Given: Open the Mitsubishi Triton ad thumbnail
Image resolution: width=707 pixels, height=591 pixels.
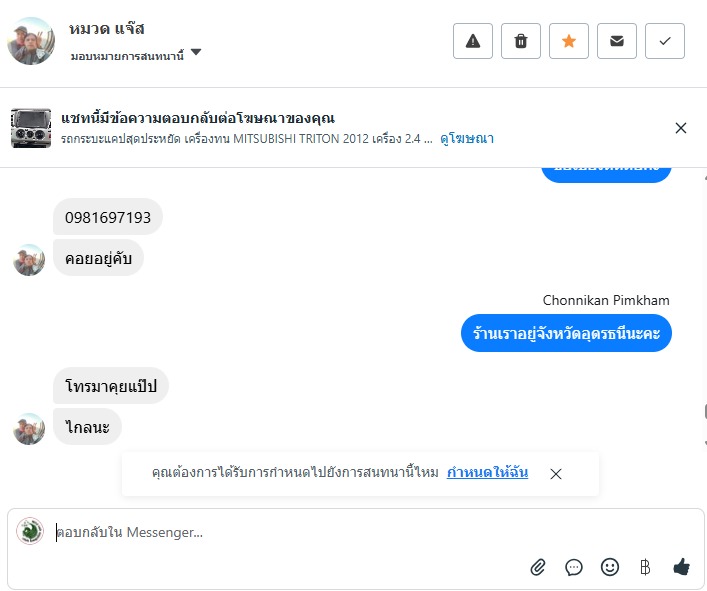Looking at the screenshot, I should 31,128.
